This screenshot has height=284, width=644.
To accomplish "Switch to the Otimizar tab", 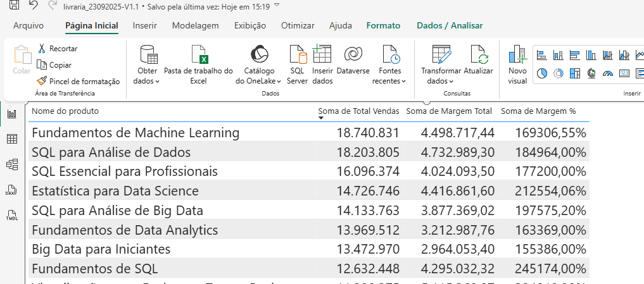I will (x=298, y=25).
